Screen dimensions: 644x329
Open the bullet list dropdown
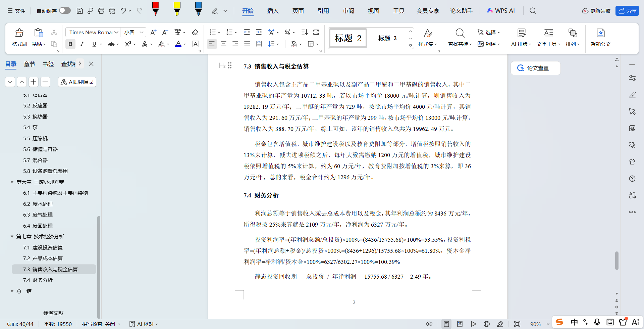219,33
